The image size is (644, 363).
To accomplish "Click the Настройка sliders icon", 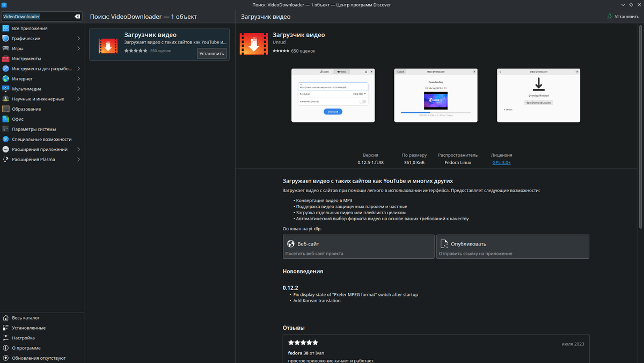I will pos(6,338).
